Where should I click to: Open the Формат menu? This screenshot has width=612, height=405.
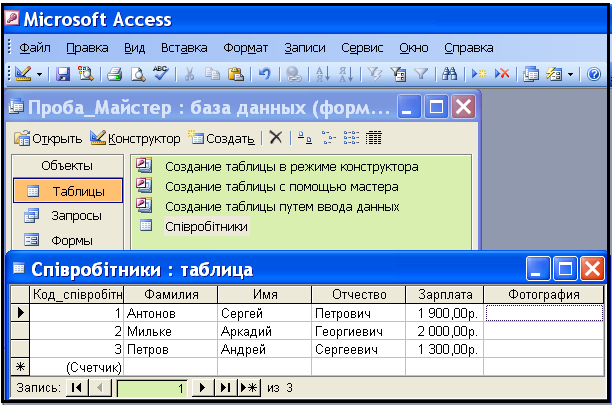pos(246,48)
